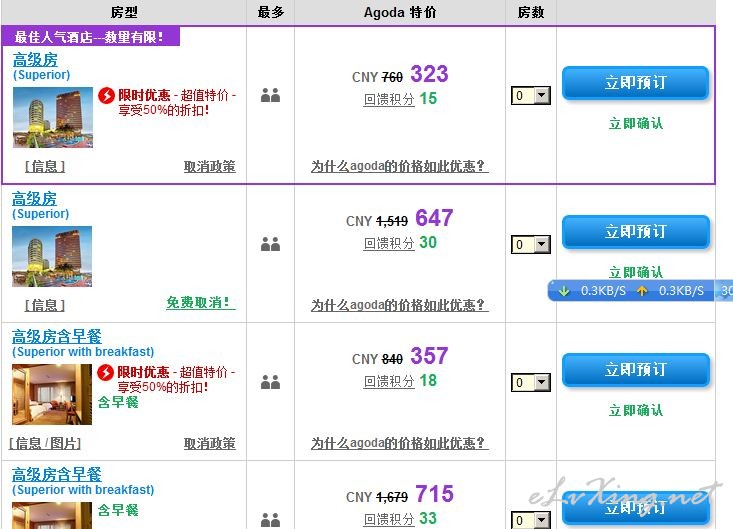733x529 pixels.
Task: Open 取消政策 link in CNY 357 row
Action: click(x=209, y=443)
